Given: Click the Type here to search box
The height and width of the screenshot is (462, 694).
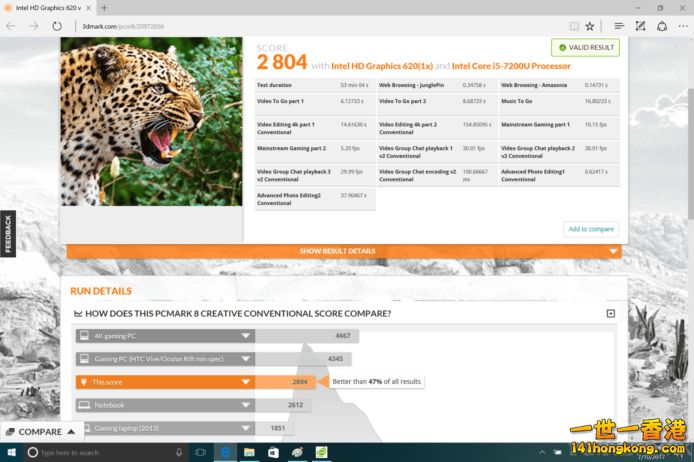Looking at the screenshot, I should click(106, 452).
